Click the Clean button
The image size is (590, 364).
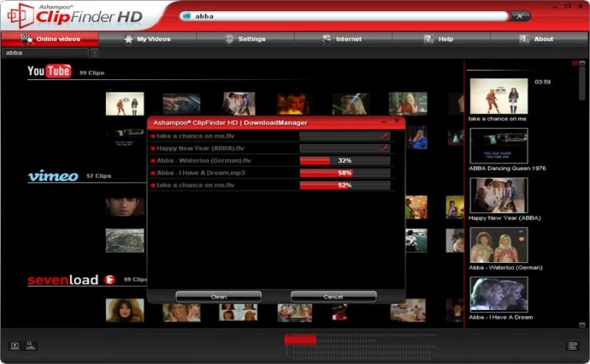pos(218,297)
